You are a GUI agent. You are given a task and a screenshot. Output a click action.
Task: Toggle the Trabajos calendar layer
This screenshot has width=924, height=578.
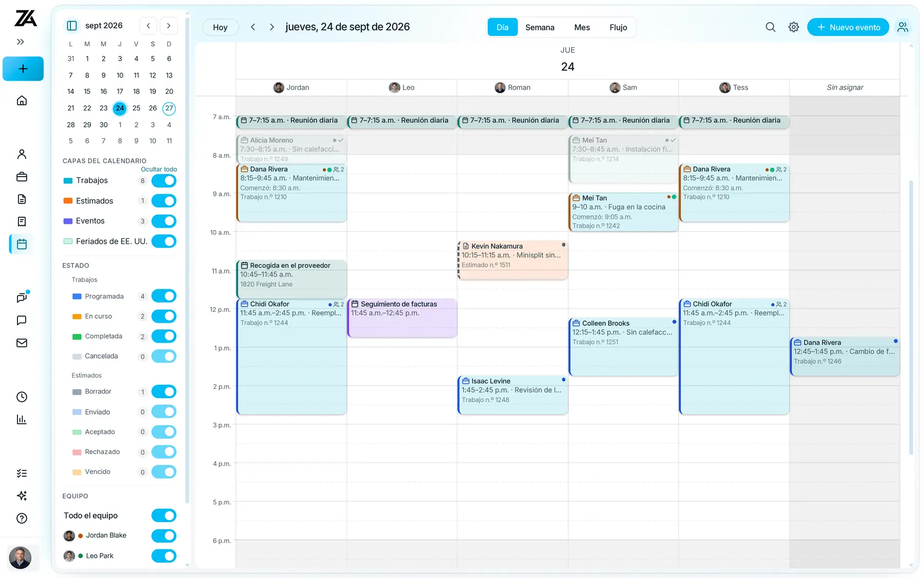coord(164,181)
